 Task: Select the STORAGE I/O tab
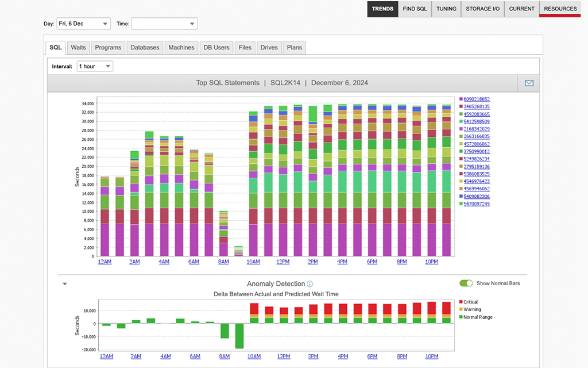[x=482, y=9]
